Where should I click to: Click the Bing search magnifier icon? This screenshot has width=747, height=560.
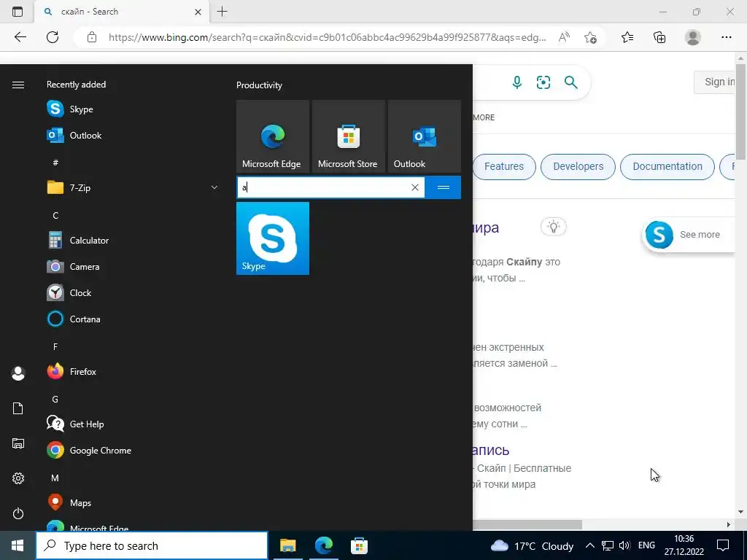tap(570, 82)
